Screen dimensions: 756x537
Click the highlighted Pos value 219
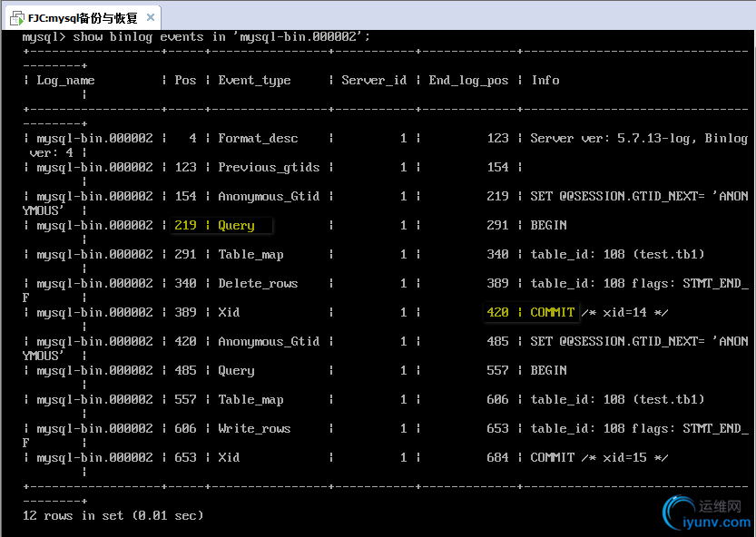pyautogui.click(x=185, y=225)
